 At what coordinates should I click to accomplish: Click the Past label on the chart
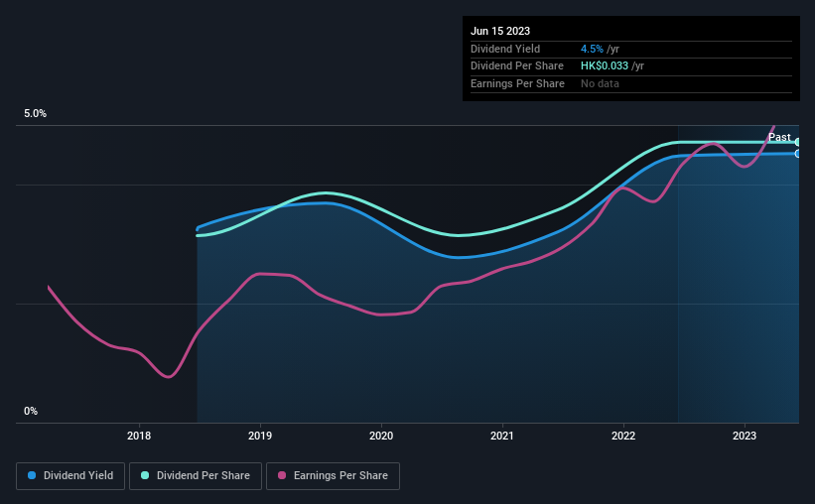[779, 137]
